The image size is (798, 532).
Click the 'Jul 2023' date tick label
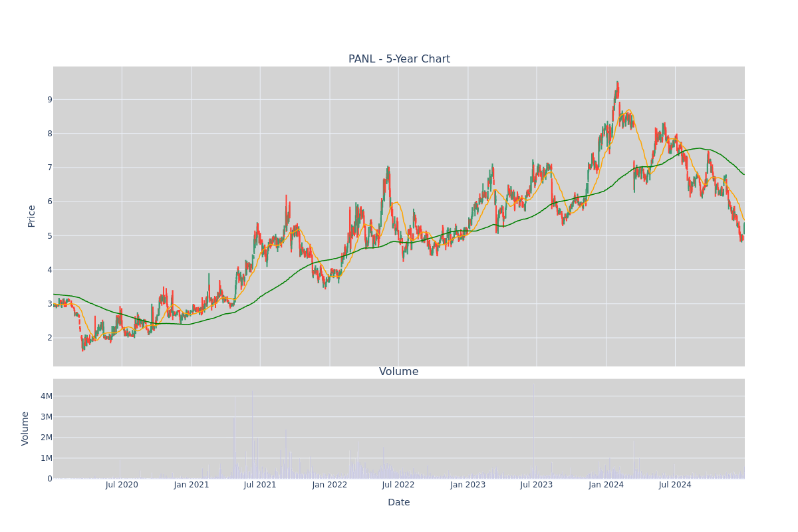point(537,485)
